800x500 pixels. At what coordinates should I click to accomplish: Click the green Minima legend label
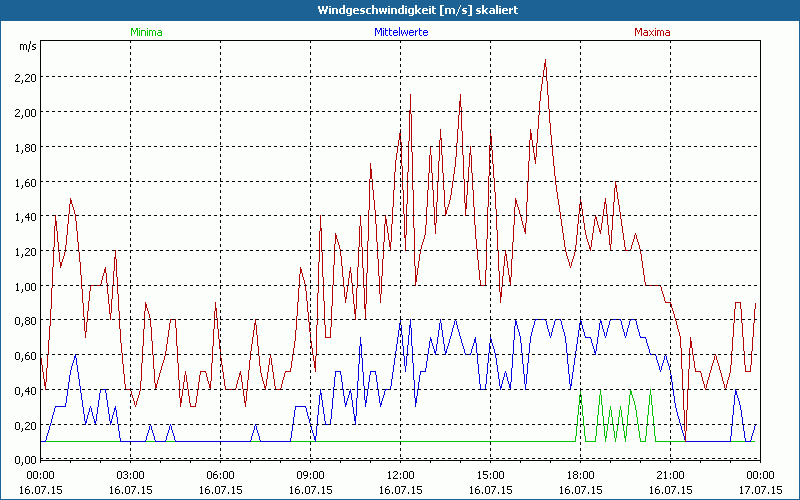pyautogui.click(x=146, y=32)
